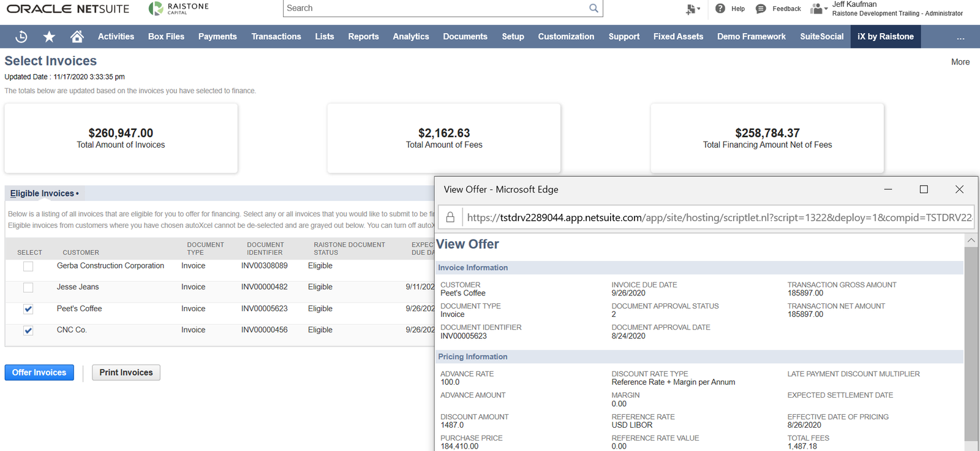Check the Jesse Jeans invoice checkbox
Screen dimensions: 980x451
point(28,287)
